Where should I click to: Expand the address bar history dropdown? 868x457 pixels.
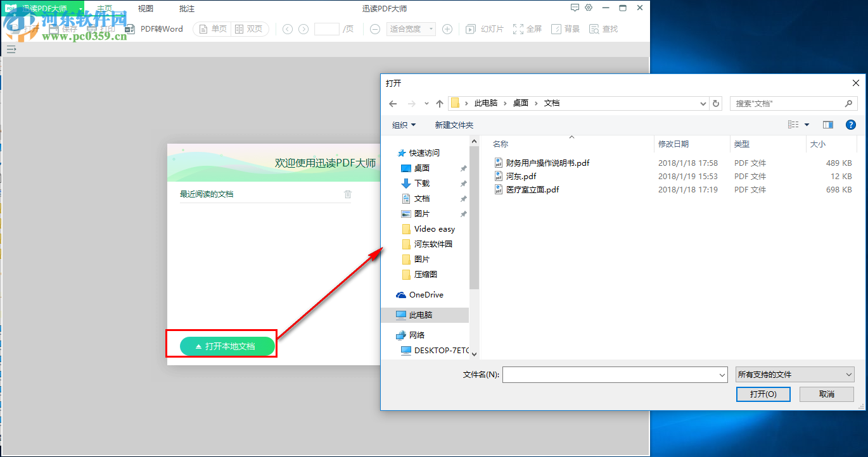click(703, 103)
